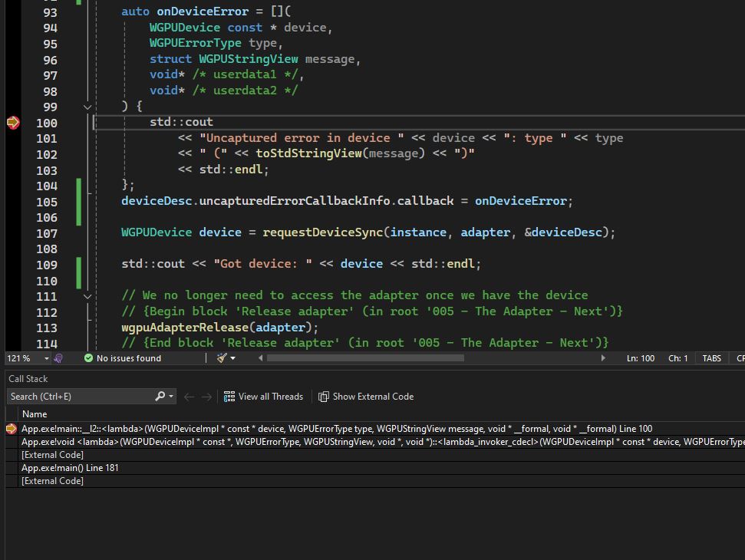745x560 pixels.
Task: Click requestDeviceSync call on line 107
Action: click(x=322, y=232)
